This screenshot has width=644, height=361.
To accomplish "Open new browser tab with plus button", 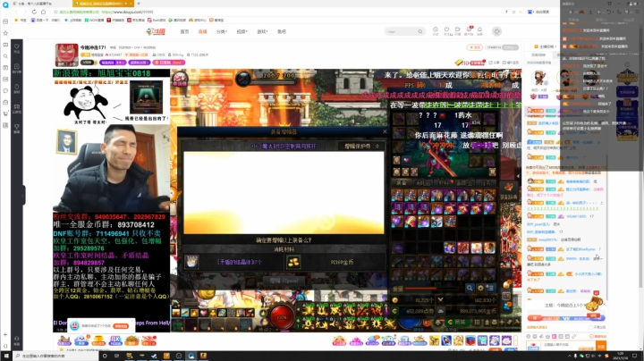I will [139, 4].
